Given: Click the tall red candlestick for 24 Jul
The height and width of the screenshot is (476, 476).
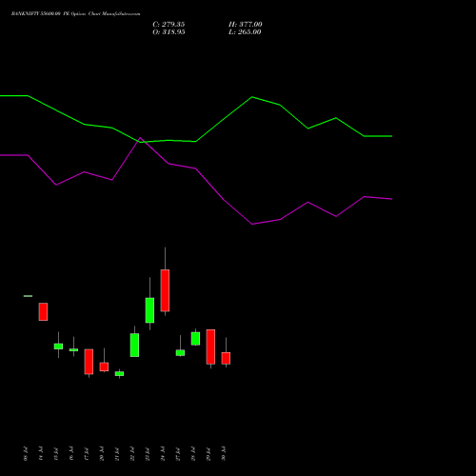Looking at the screenshot, I should pos(165,290).
